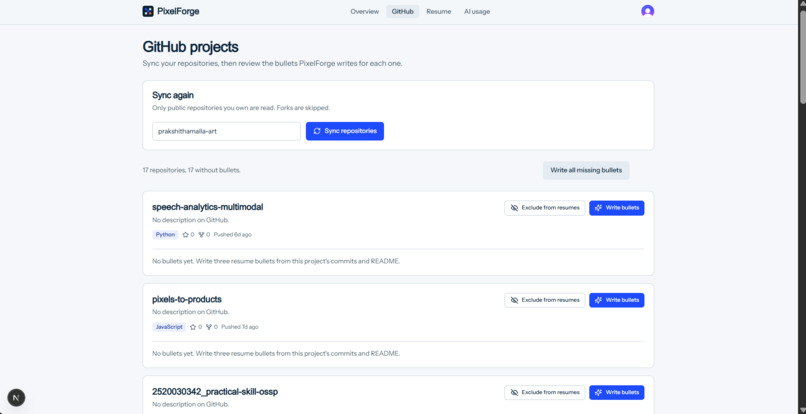Write bullets for 2520030342_practical-skill-ossp
This screenshot has width=806, height=414.
(616, 392)
